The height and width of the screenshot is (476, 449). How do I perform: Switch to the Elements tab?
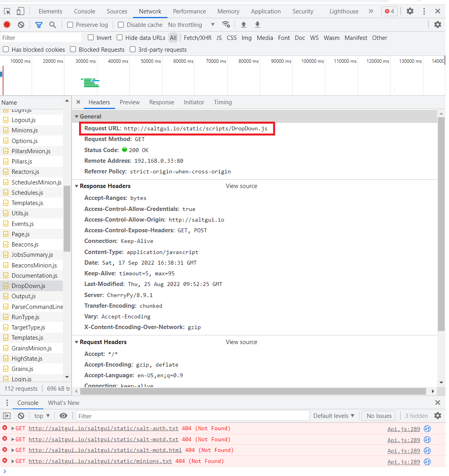[x=50, y=11]
